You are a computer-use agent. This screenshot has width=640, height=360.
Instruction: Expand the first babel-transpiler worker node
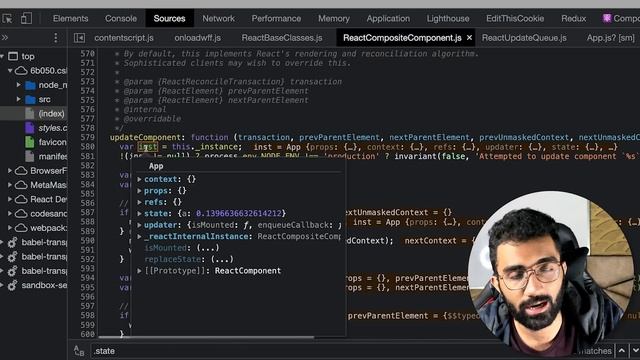(x=2, y=242)
